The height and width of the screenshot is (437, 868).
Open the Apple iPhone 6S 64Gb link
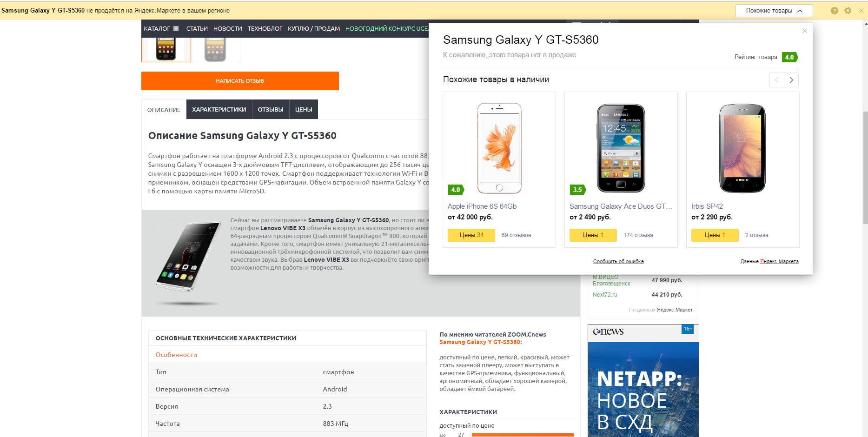(482, 206)
